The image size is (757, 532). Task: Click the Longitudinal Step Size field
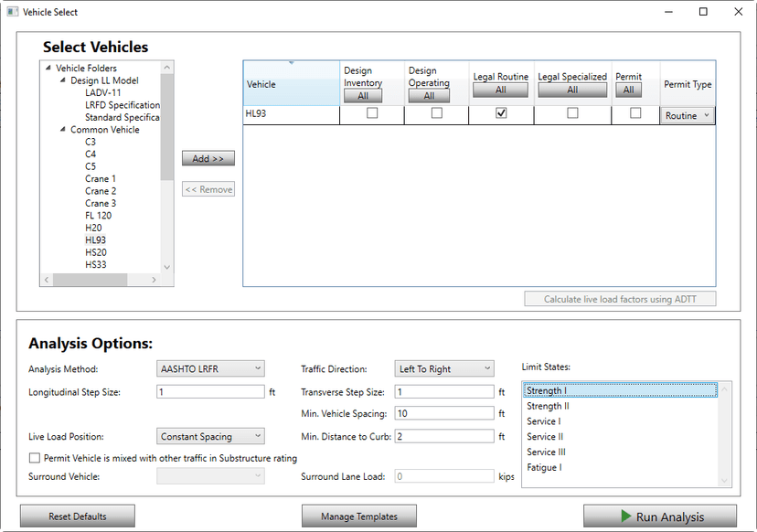click(x=210, y=392)
